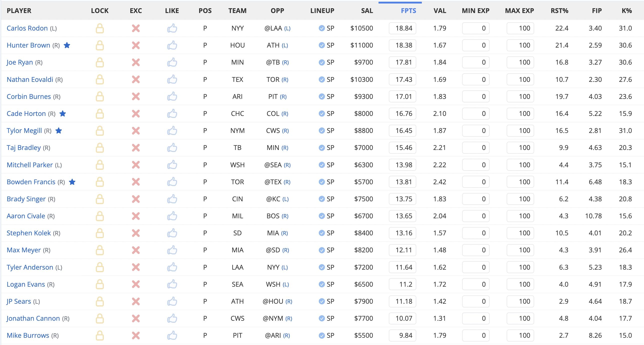Edit Max Meyer MAX EXP field
The image size is (644, 345).
[x=520, y=250]
